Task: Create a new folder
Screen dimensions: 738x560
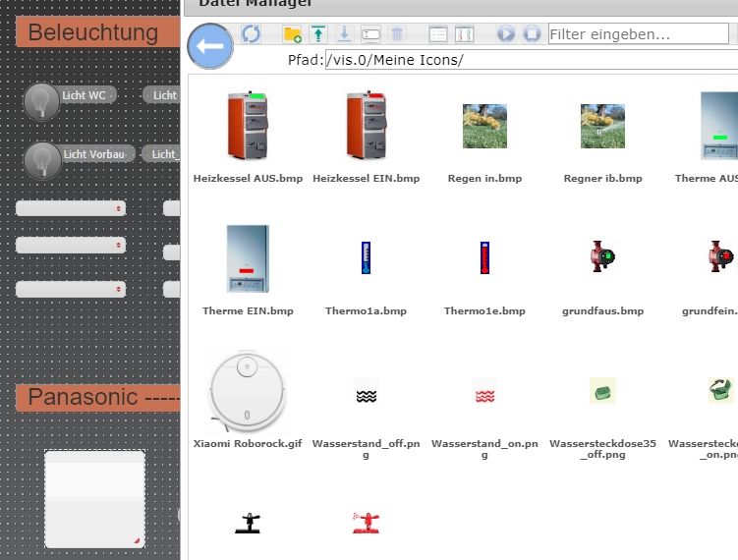Action: point(292,34)
